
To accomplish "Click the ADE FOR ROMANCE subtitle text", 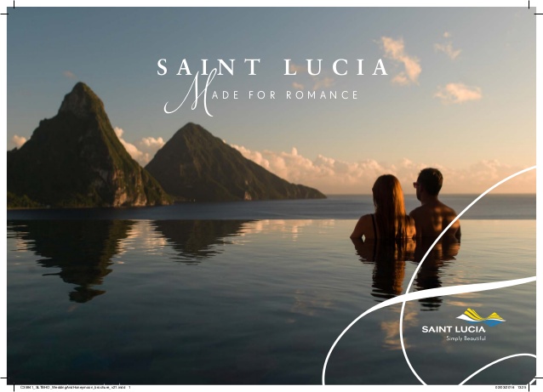I will (285, 95).
